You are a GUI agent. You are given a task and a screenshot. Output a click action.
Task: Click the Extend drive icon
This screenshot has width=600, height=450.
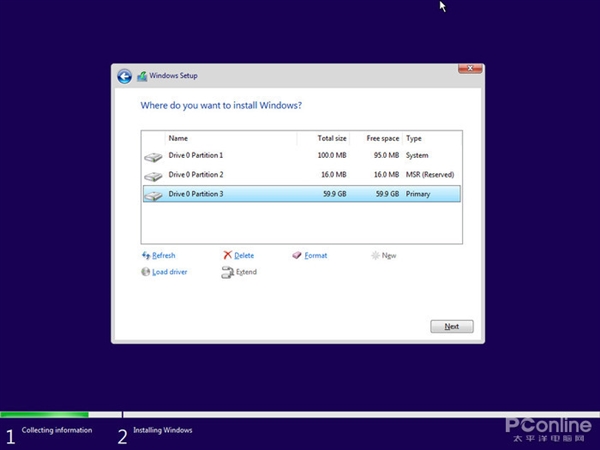coord(227,272)
